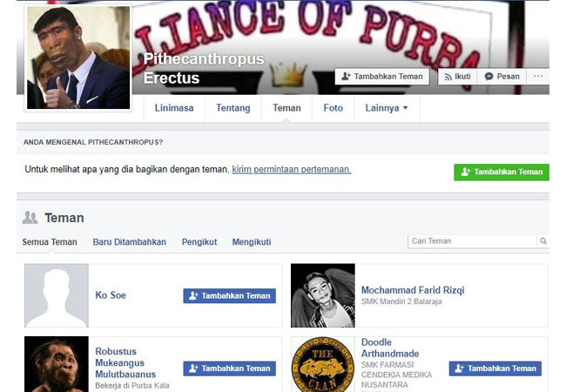Screen dimensions: 566x392
Task: Open the Tentang tab
Action: (x=233, y=108)
